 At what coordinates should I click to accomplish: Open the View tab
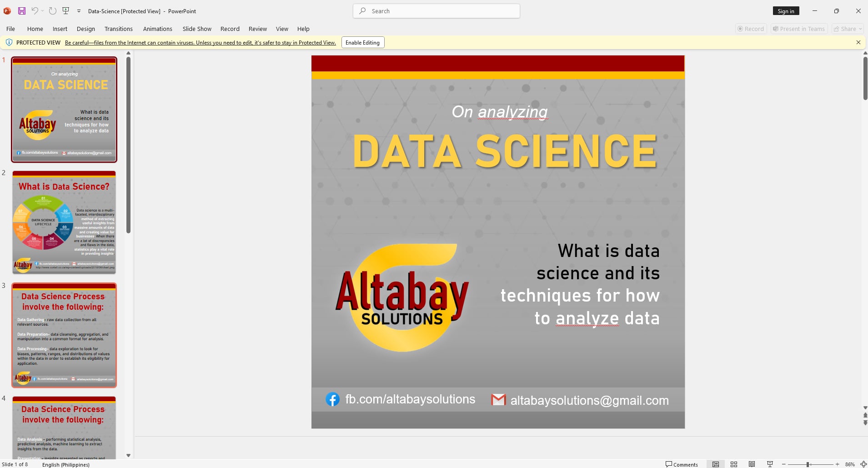tap(282, 29)
